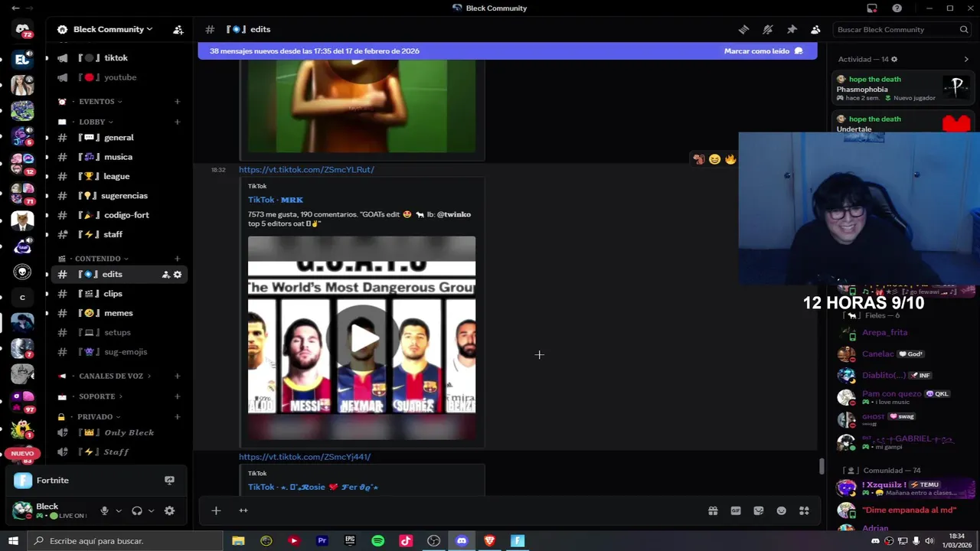Select the league channel
Screen dimensions: 980x551
tap(119, 176)
